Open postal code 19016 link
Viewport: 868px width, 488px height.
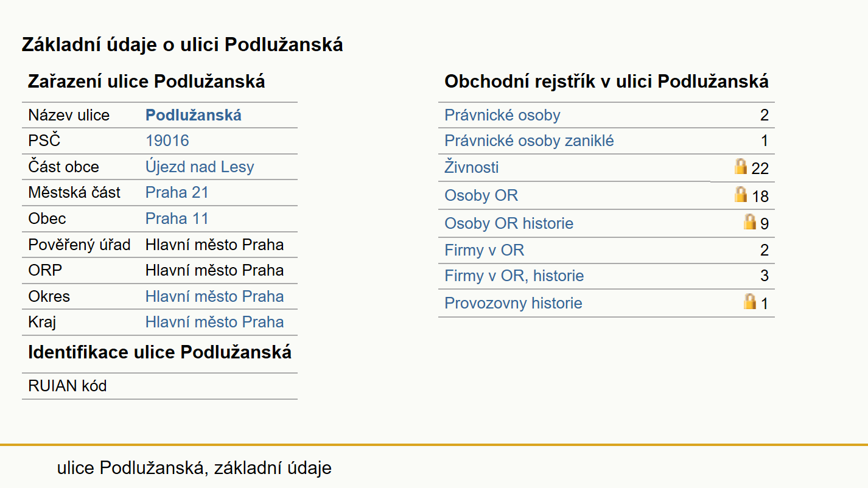(x=167, y=141)
